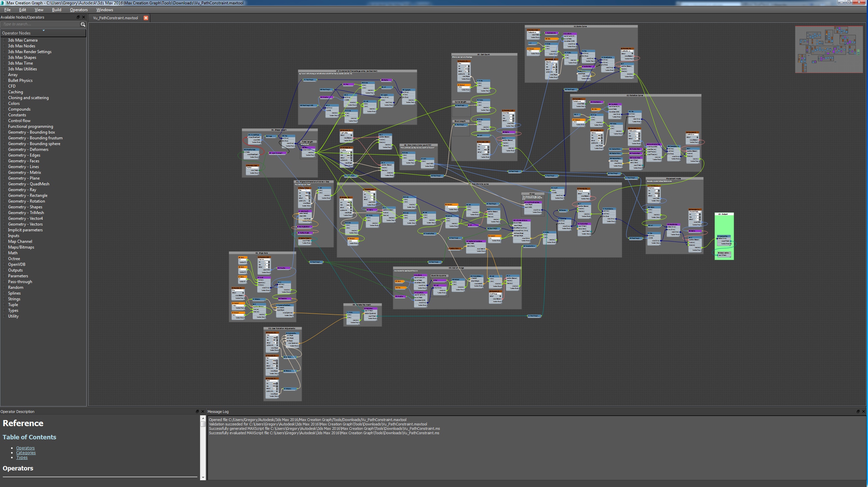
Task: Click the search magnifier icon in nodes panel
Action: click(83, 24)
